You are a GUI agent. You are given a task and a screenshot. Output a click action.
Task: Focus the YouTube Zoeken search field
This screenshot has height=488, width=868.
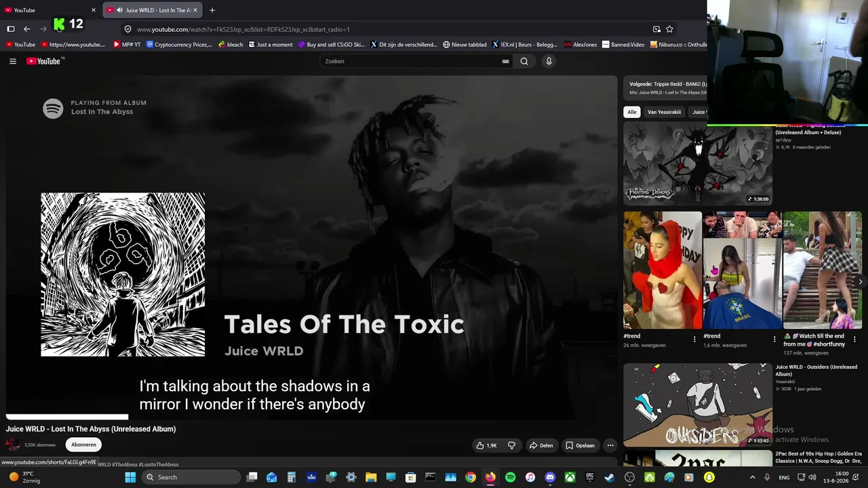tap(410, 61)
